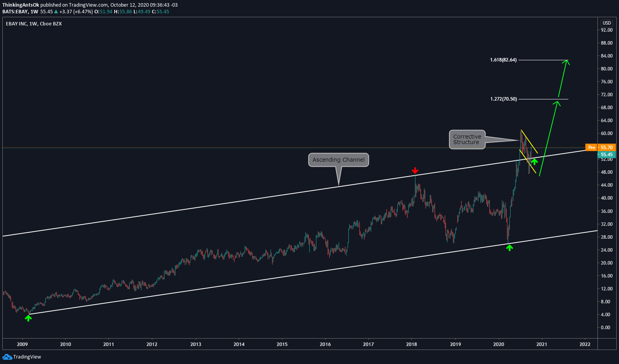
Task: Click the 4.00 price axis label
Action: pyautogui.click(x=605, y=315)
